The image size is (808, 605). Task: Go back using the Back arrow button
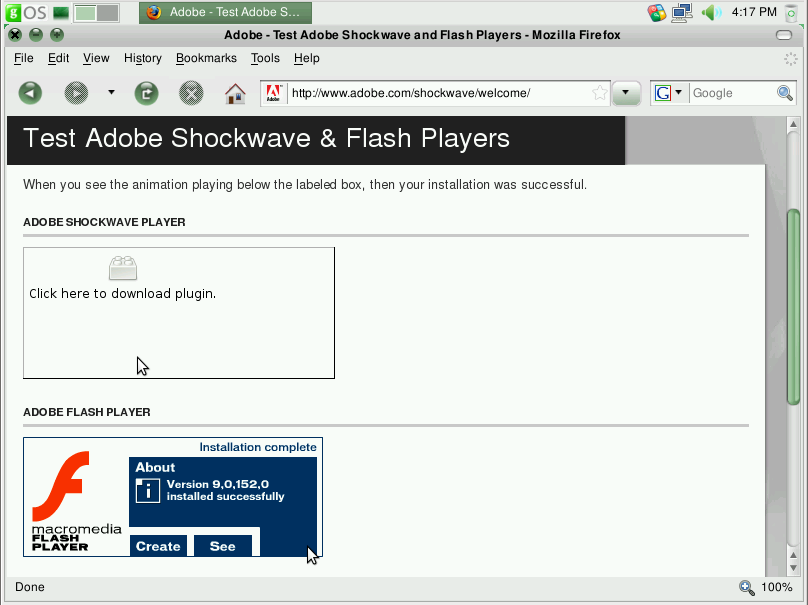[x=30, y=93]
